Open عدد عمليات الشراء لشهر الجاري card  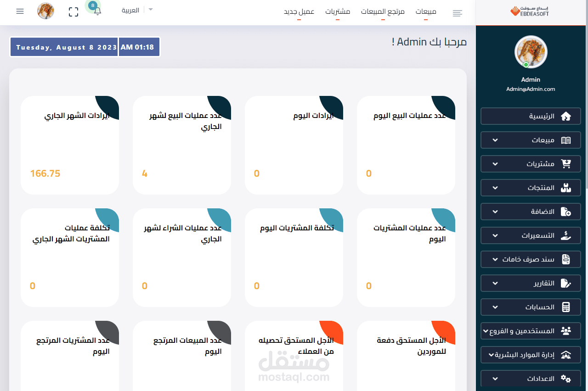point(182,257)
